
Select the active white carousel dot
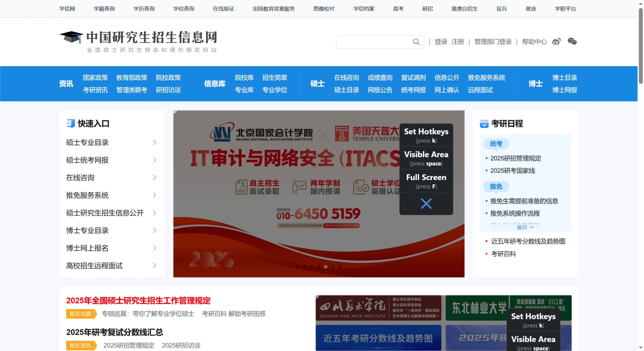tap(326, 267)
